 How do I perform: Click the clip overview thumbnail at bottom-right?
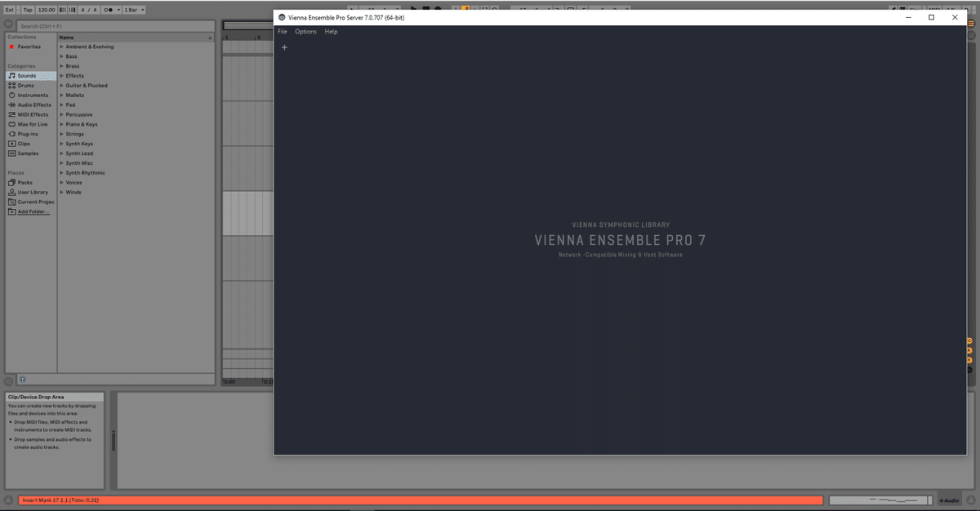881,500
